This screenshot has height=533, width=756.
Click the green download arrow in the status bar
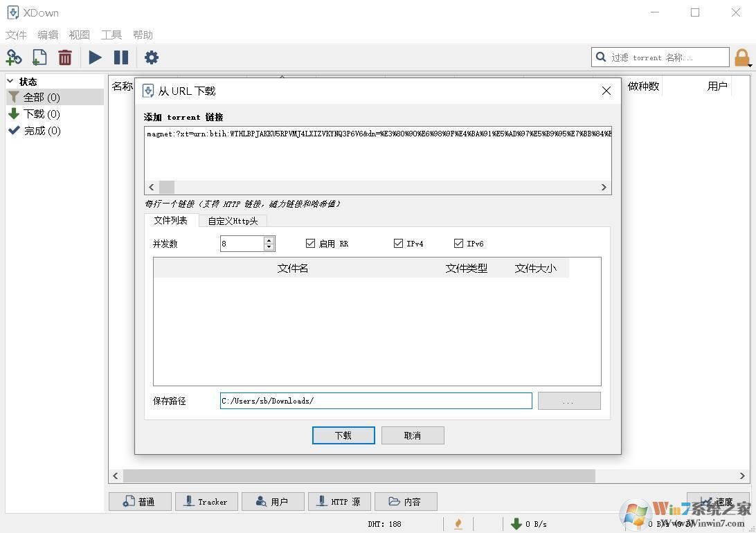(x=516, y=523)
